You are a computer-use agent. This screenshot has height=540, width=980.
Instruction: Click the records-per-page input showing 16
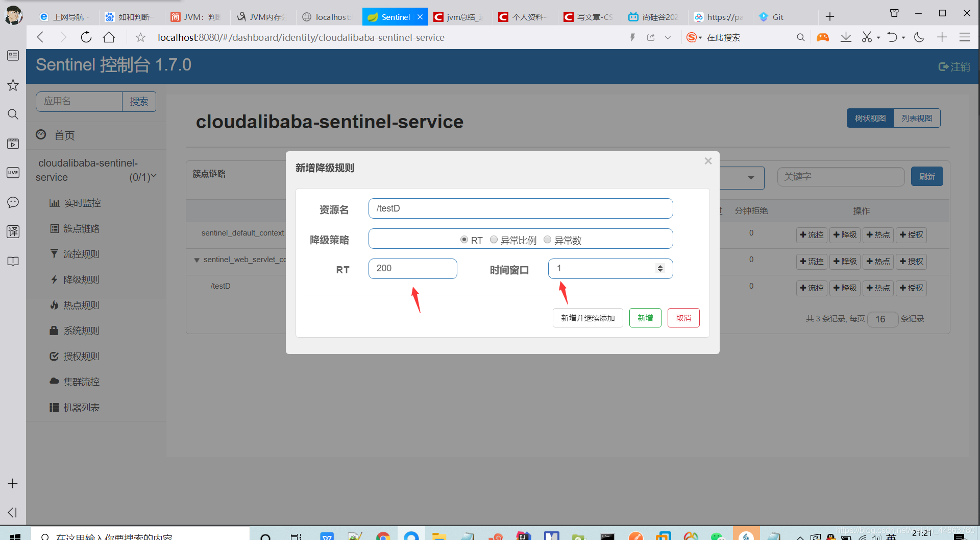coord(883,319)
